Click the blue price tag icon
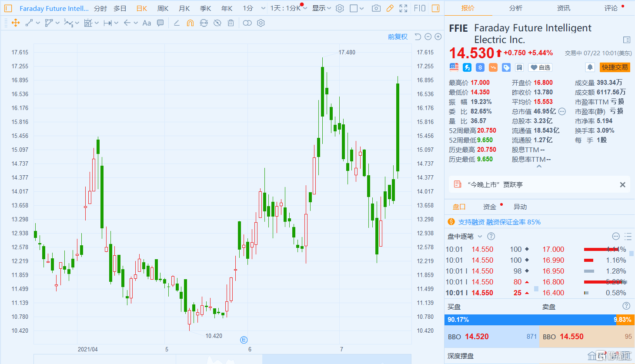This screenshot has height=364, width=635. (506, 67)
